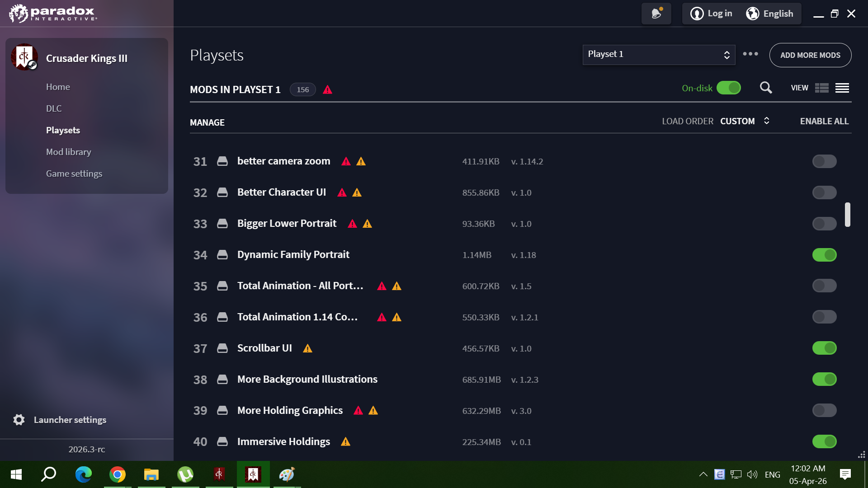Viewport: 868px width, 488px height.
Task: Select the Dynamic Family Portrait mod name
Action: point(293,254)
